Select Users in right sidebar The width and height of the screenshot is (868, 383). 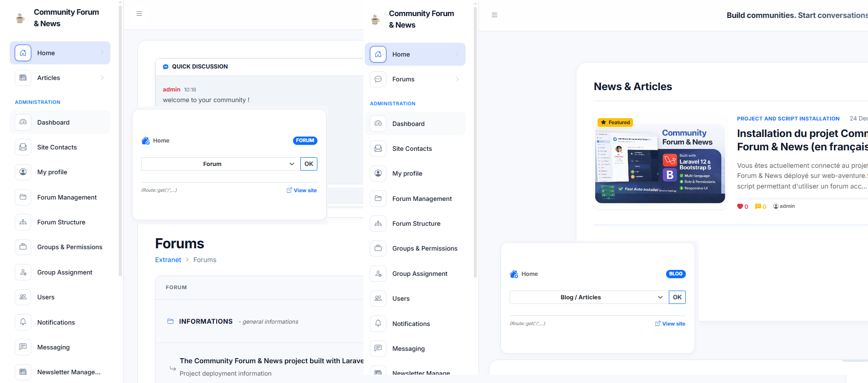pos(415,298)
